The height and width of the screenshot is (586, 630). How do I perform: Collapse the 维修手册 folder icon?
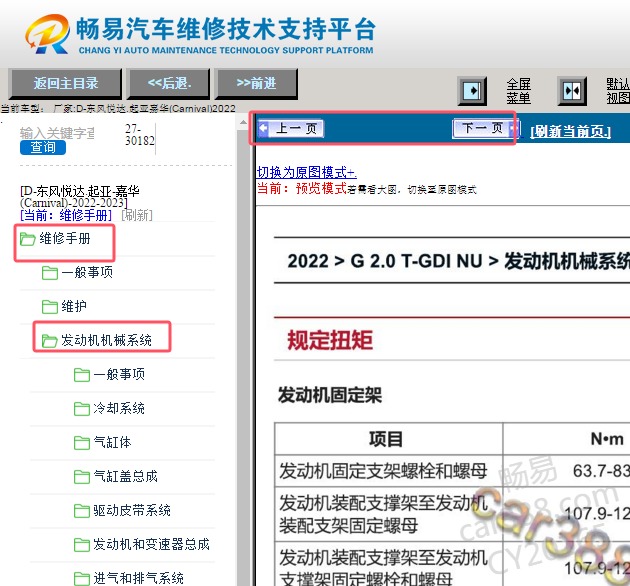point(27,239)
